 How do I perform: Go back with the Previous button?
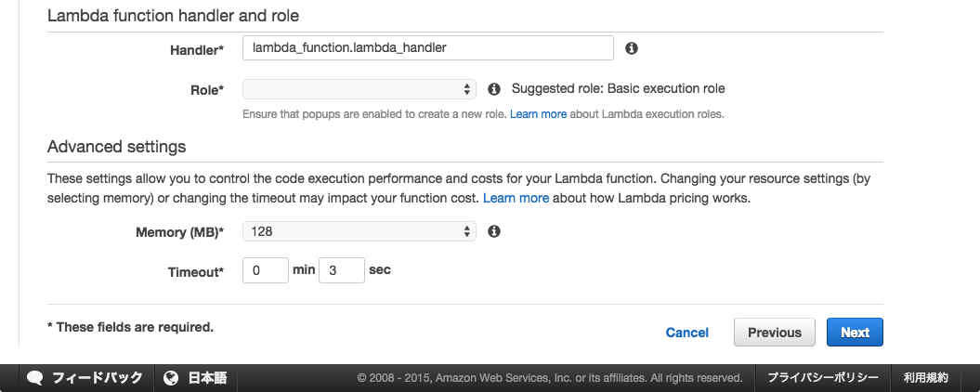click(x=775, y=332)
